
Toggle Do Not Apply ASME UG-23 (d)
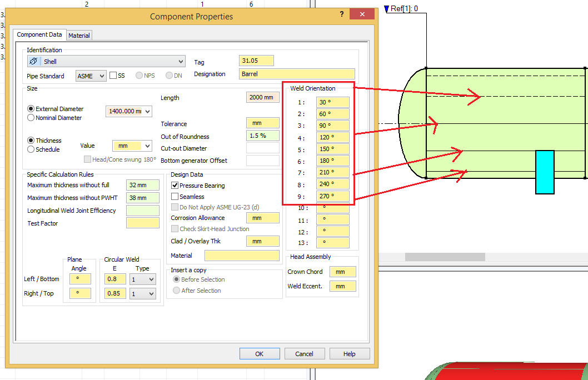tap(175, 207)
